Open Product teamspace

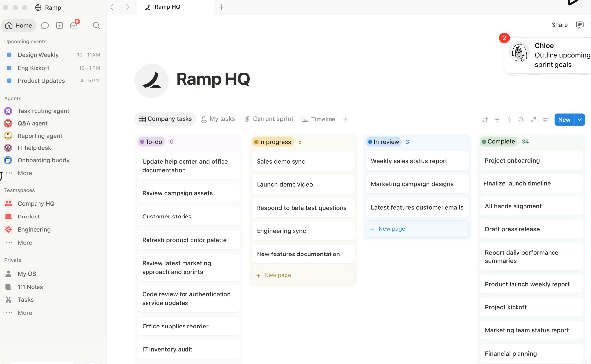coord(29,217)
